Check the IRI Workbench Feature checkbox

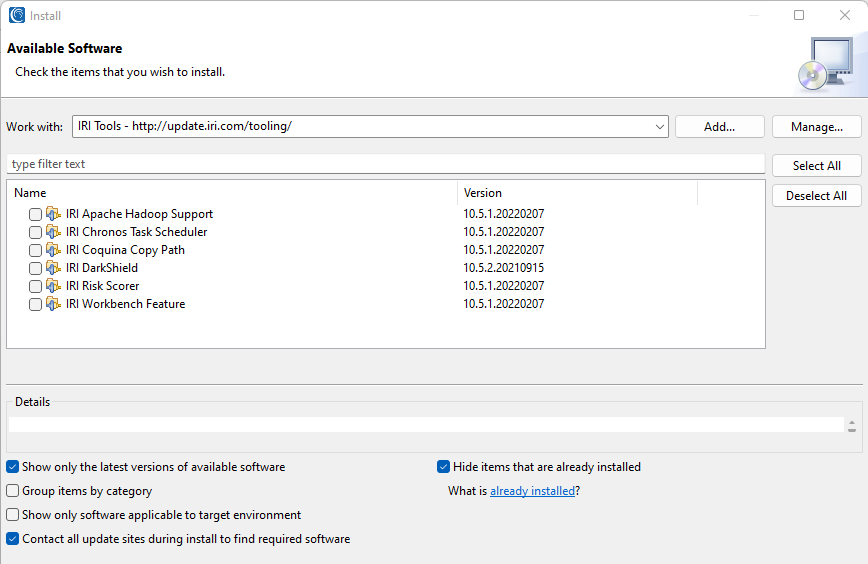click(x=35, y=304)
